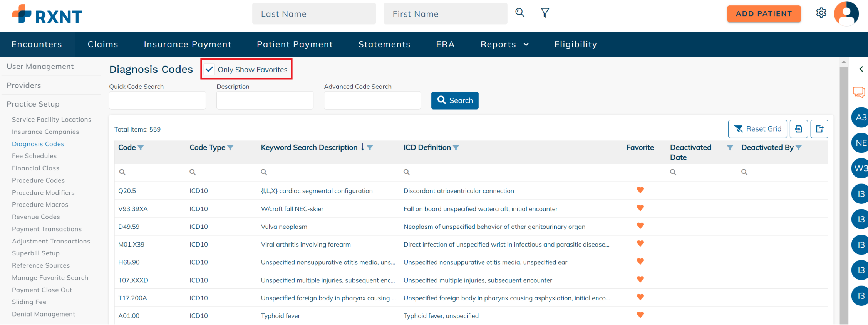This screenshot has height=325, width=868.
Task: Open the settings gear icon
Action: 821,13
